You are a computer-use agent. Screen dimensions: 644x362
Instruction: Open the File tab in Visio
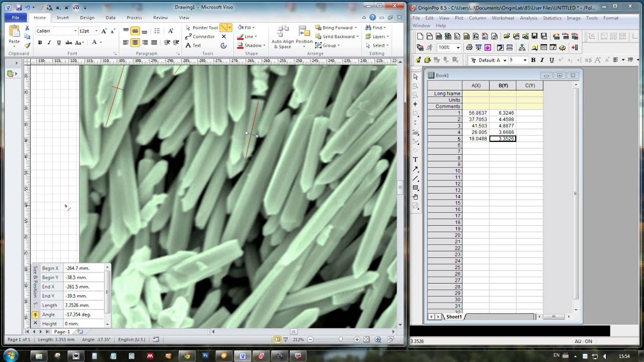click(x=16, y=18)
